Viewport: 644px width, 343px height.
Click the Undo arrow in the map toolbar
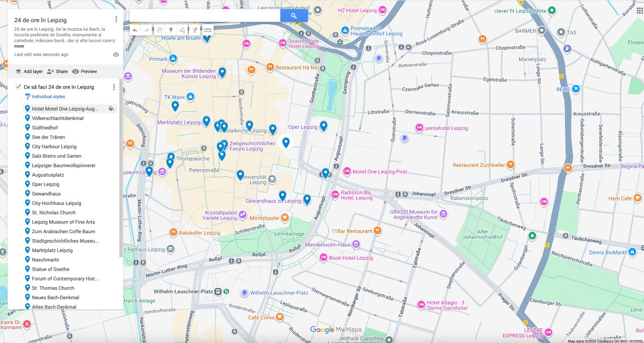click(135, 30)
